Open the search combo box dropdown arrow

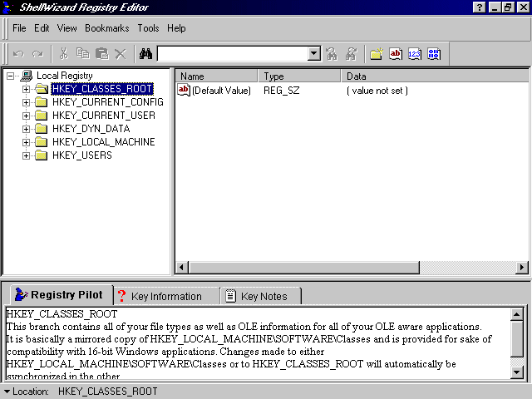point(313,54)
